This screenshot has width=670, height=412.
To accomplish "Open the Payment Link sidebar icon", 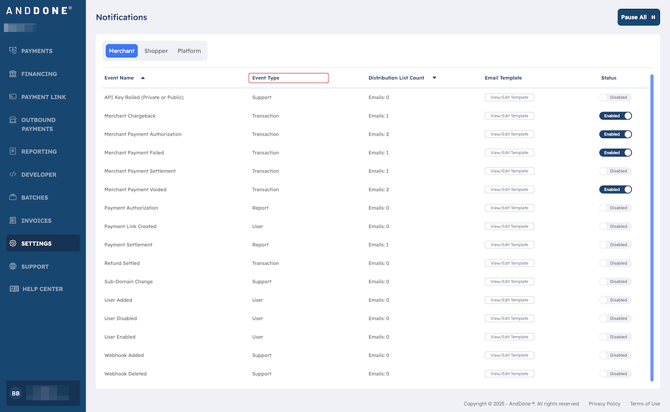I will coord(13,97).
